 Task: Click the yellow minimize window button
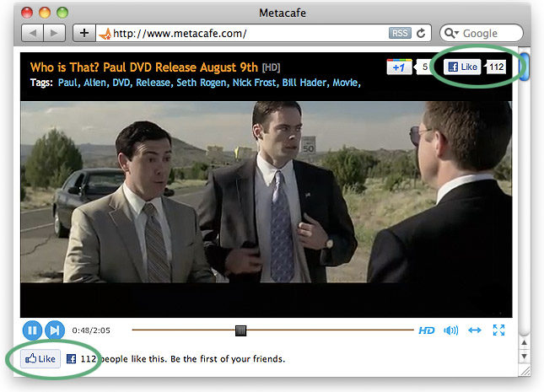45,13
